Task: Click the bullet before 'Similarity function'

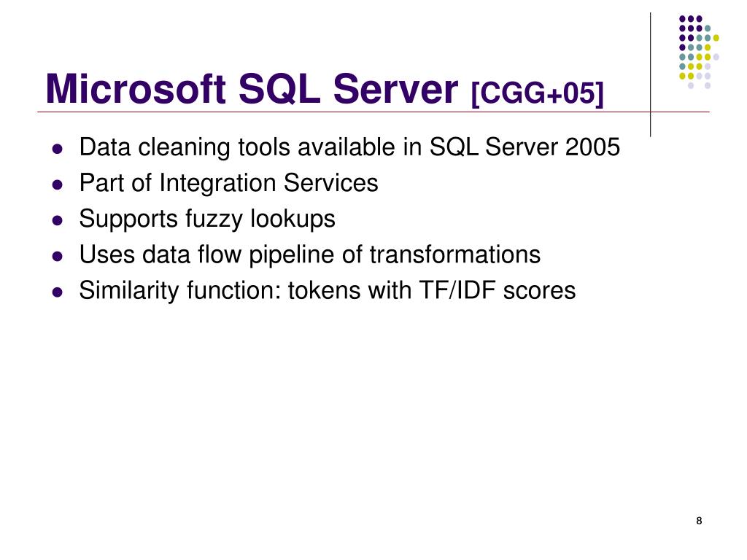Action: tap(58, 292)
